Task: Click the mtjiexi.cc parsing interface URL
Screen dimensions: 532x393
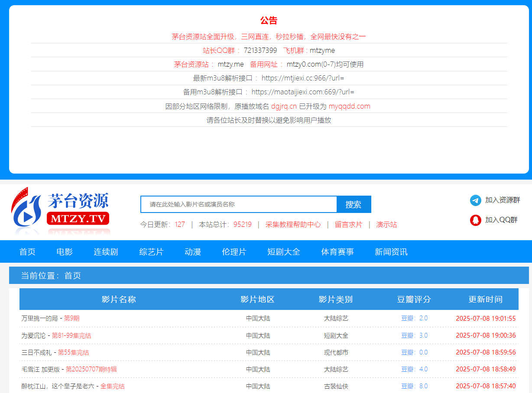Action: (x=303, y=78)
